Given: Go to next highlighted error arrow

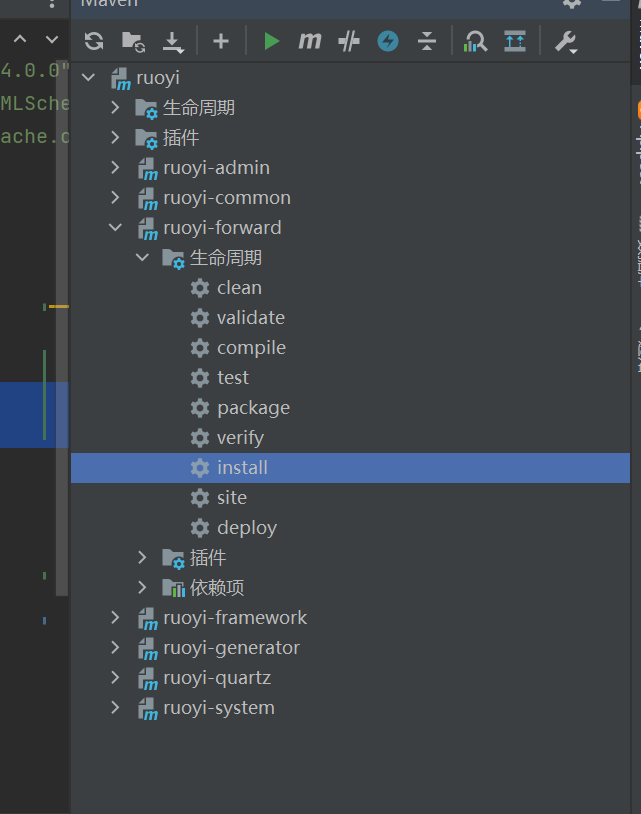Looking at the screenshot, I should (52, 39).
